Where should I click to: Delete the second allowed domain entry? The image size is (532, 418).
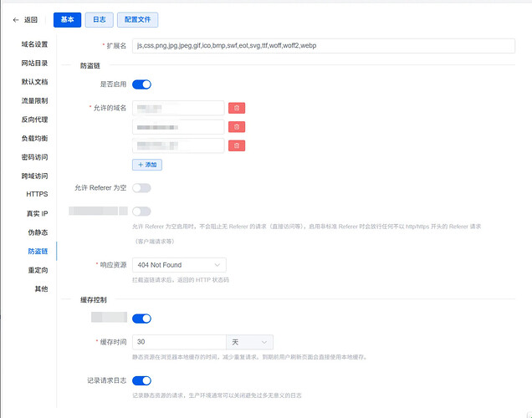click(x=238, y=126)
